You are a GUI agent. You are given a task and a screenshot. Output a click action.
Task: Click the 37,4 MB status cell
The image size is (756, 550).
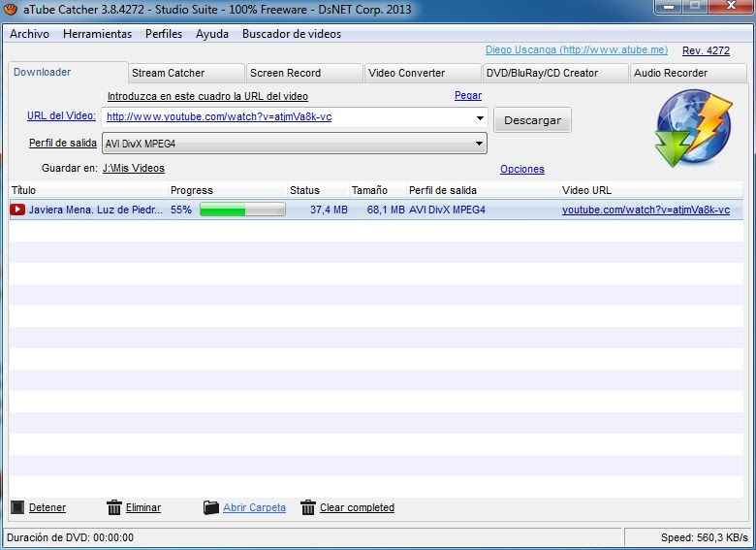[329, 210]
